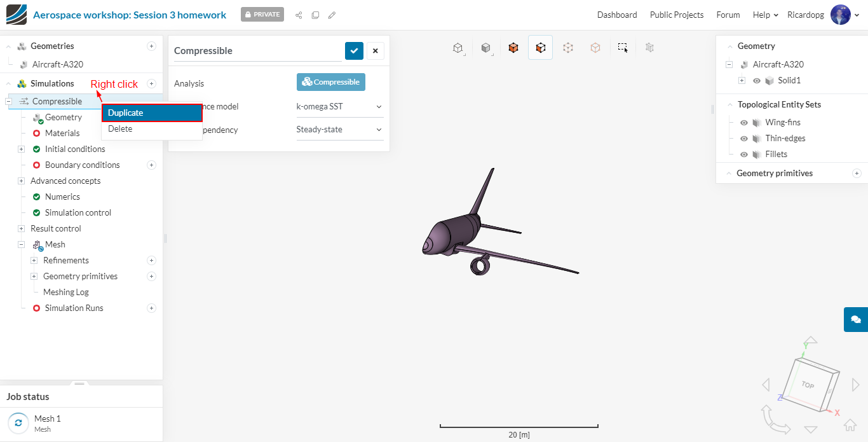Rotate view right with orientation arrow
868x442 pixels.
855,385
